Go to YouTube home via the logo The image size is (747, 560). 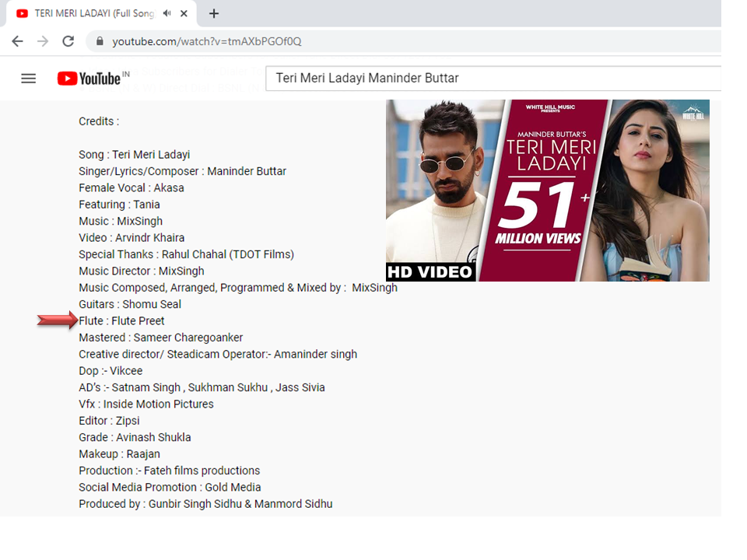[89, 79]
